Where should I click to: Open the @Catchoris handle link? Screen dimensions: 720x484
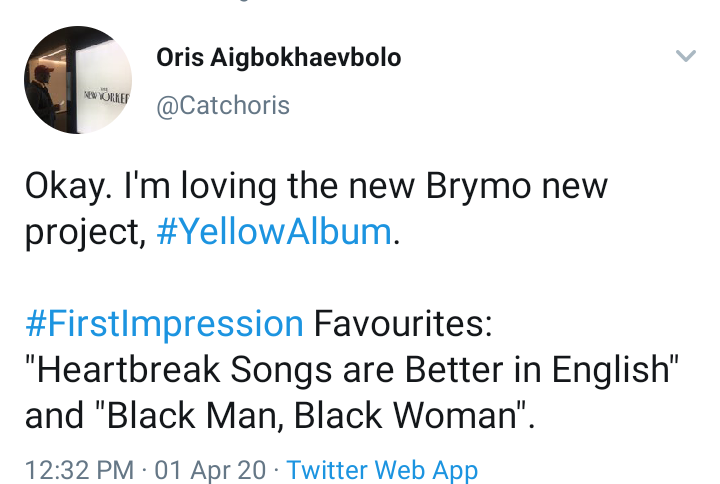[x=223, y=106]
